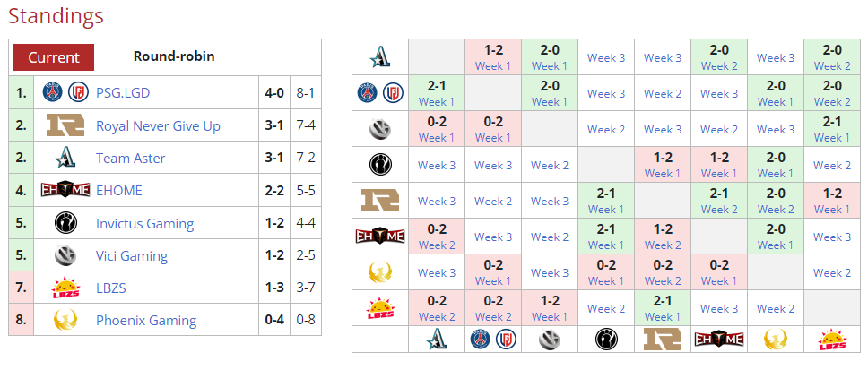Image resolution: width=868 pixels, height=370 pixels.
Task: Click Phoenix Gaming logo in standings list
Action: pyautogui.click(x=65, y=320)
